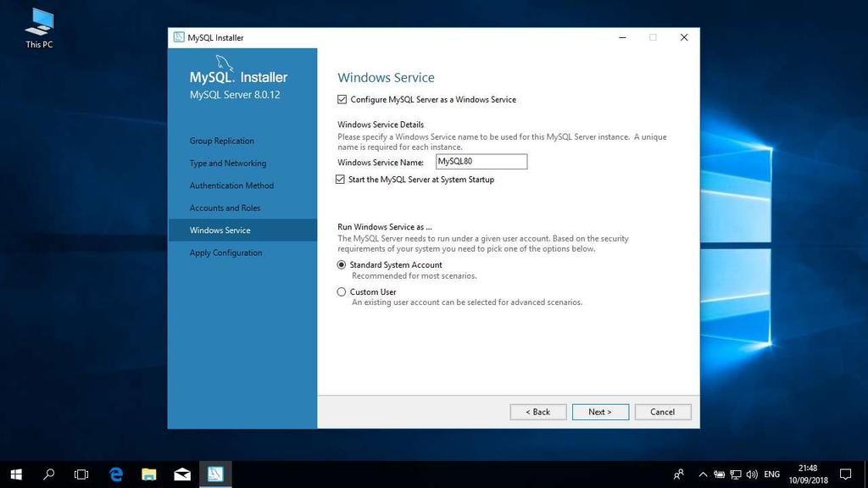Click 'Run Windows Service as ...' label
This screenshot has height=488, width=868.
click(385, 227)
